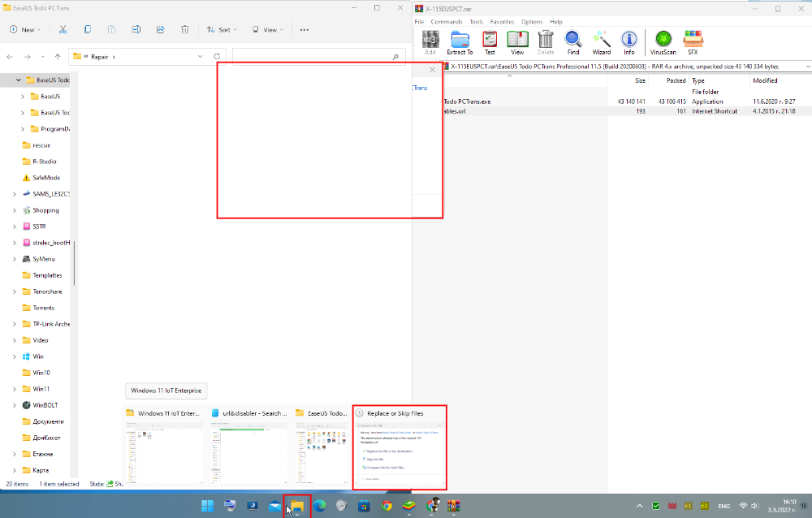This screenshot has height=518, width=812.
Task: Click Repair breadcrumb in address bar
Action: 99,57
